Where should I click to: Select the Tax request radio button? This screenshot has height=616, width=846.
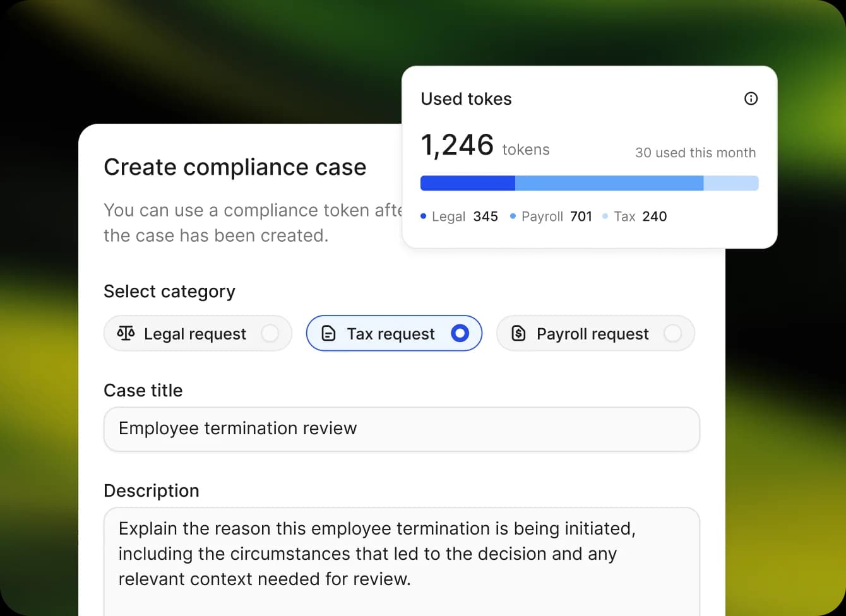pyautogui.click(x=460, y=333)
